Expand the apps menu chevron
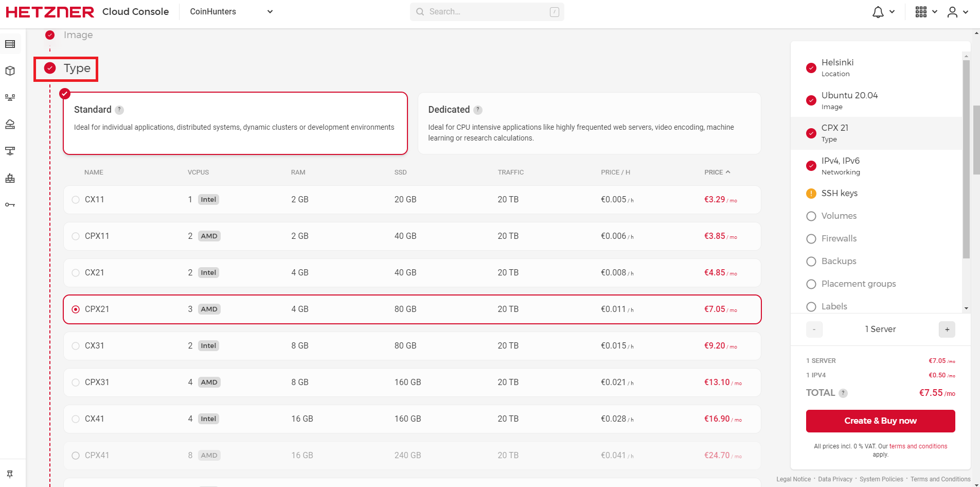This screenshot has height=487, width=980. pos(935,12)
